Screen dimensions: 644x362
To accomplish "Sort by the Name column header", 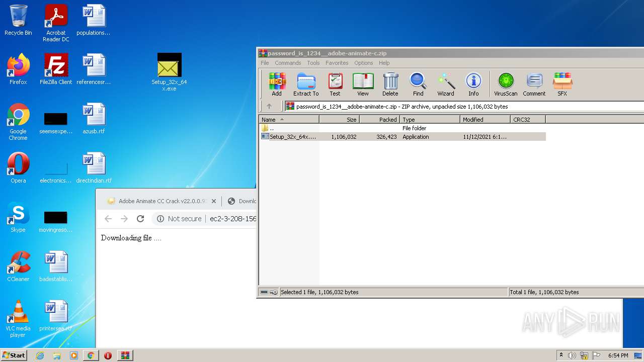I will [289, 120].
